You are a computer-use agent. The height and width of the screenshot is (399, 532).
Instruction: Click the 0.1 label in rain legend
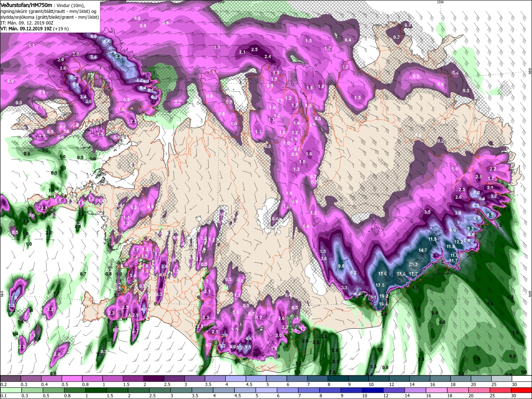tap(3, 396)
